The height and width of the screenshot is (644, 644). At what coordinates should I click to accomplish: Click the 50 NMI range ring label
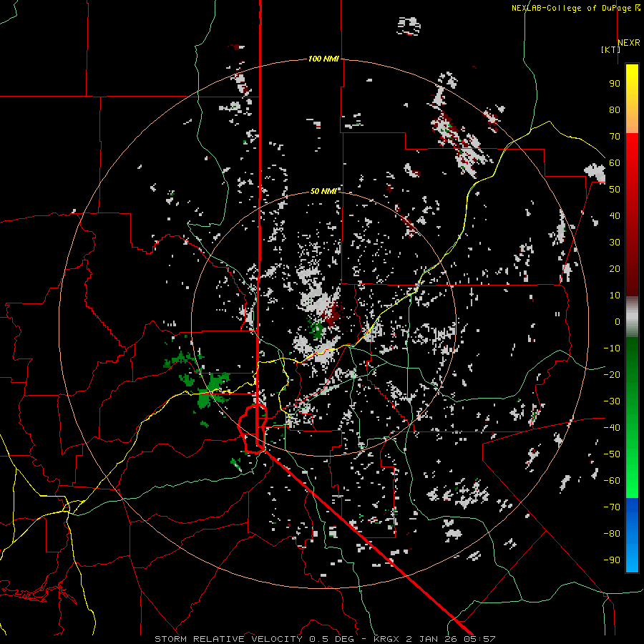[323, 191]
